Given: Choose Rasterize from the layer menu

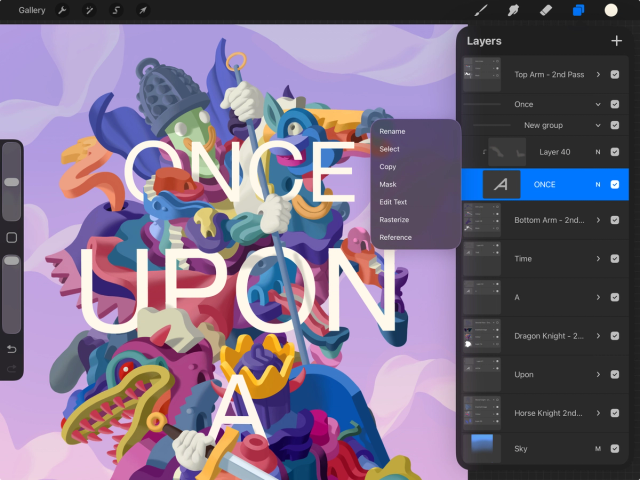Looking at the screenshot, I should point(394,220).
